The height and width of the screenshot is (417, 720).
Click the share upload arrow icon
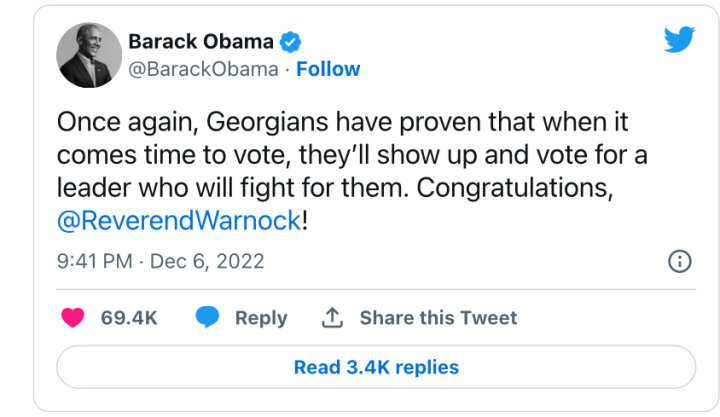tap(332, 317)
